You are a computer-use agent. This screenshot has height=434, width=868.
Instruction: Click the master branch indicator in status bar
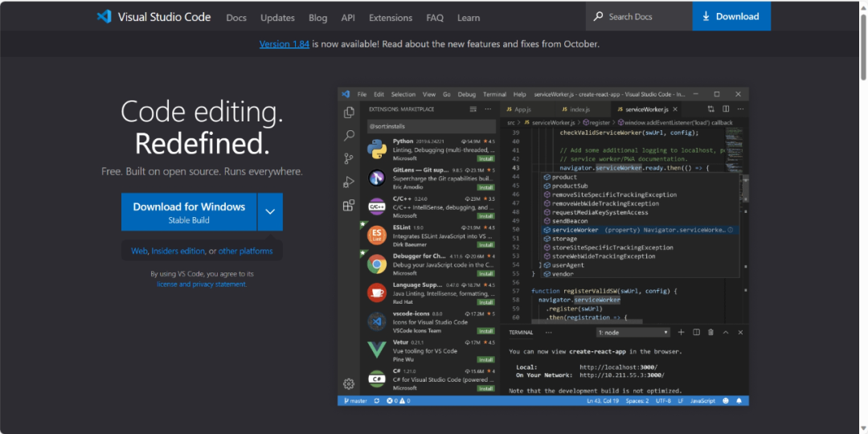[x=355, y=401]
